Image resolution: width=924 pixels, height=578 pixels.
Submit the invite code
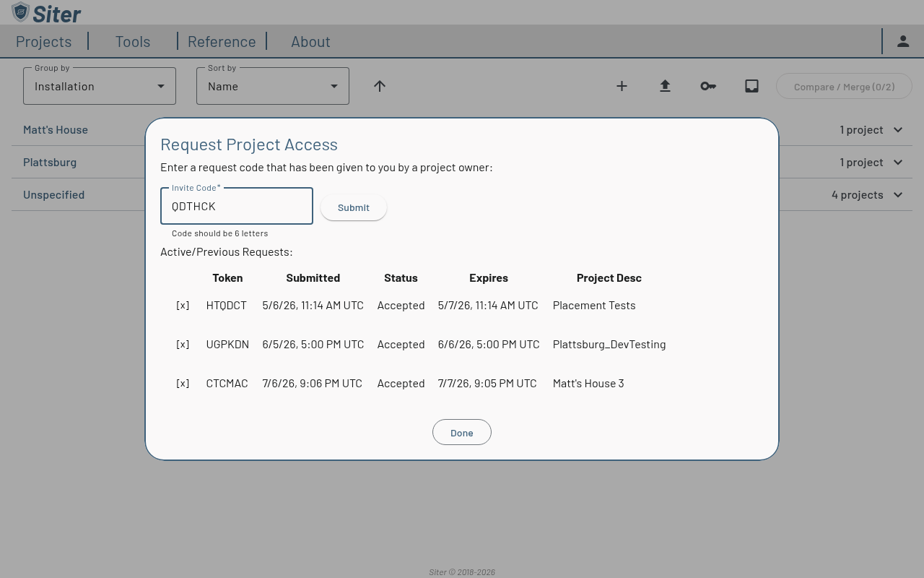click(354, 207)
